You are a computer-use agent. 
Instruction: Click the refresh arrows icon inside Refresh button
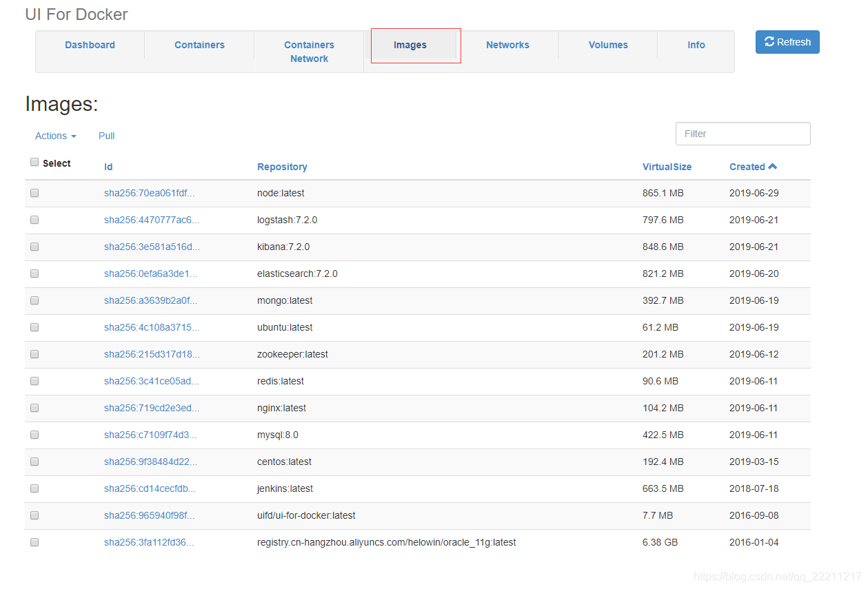[x=769, y=41]
